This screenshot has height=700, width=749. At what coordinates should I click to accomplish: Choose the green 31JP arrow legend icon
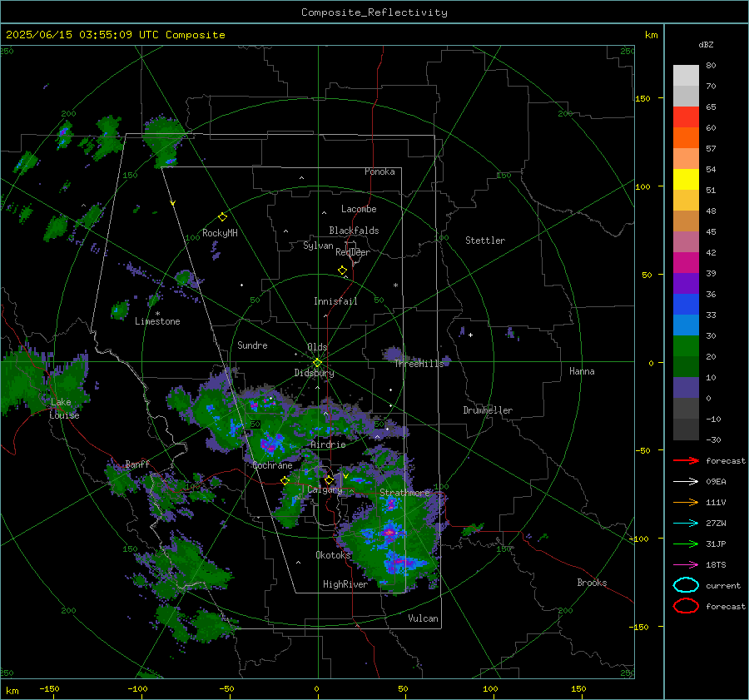(686, 544)
